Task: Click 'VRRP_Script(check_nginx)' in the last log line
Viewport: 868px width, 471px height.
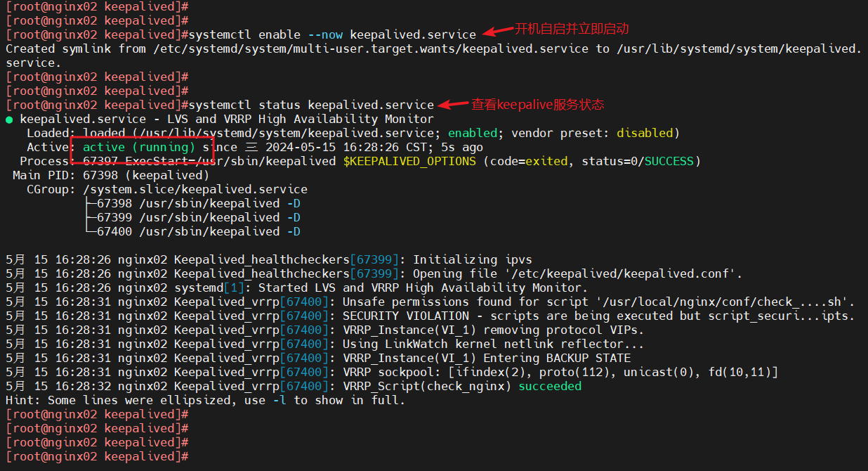Action: click(427, 386)
